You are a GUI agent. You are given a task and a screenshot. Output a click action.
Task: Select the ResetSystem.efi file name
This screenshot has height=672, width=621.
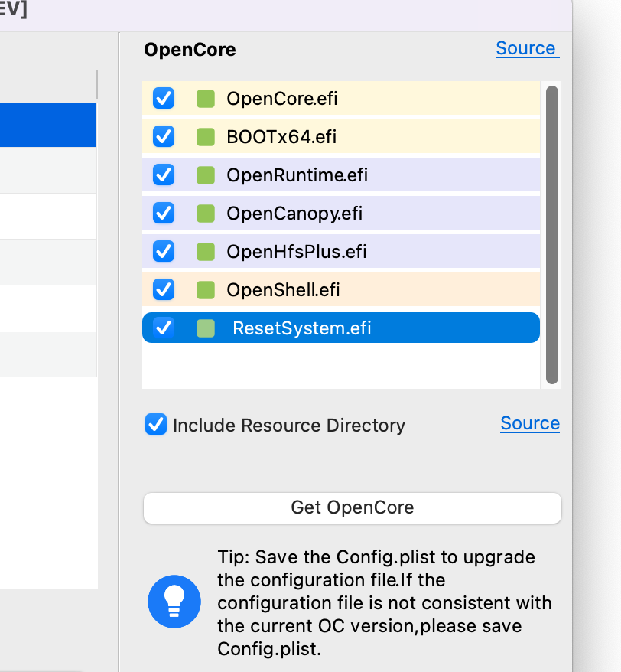coord(301,328)
